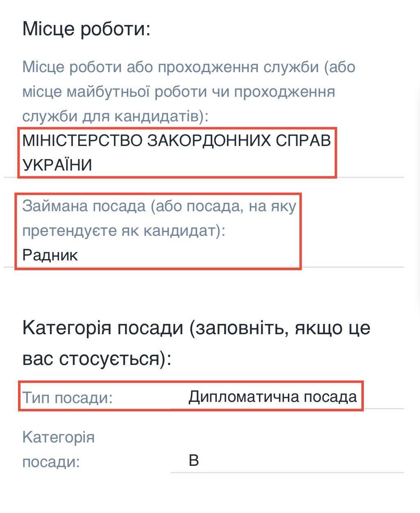The image size is (420, 513).
Task: Click the 'претендуєте як кандидат' label line
Action: tap(124, 231)
